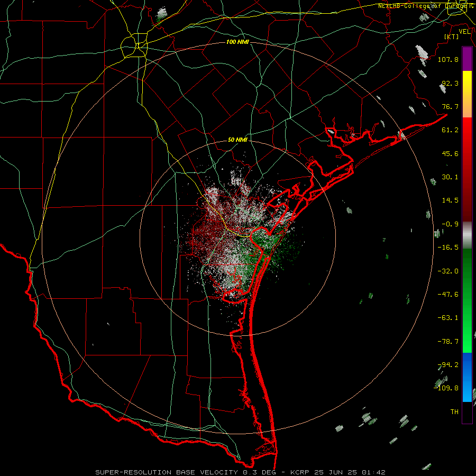
Task: Click the -16.5 velocity scale value
Action: [x=448, y=248]
